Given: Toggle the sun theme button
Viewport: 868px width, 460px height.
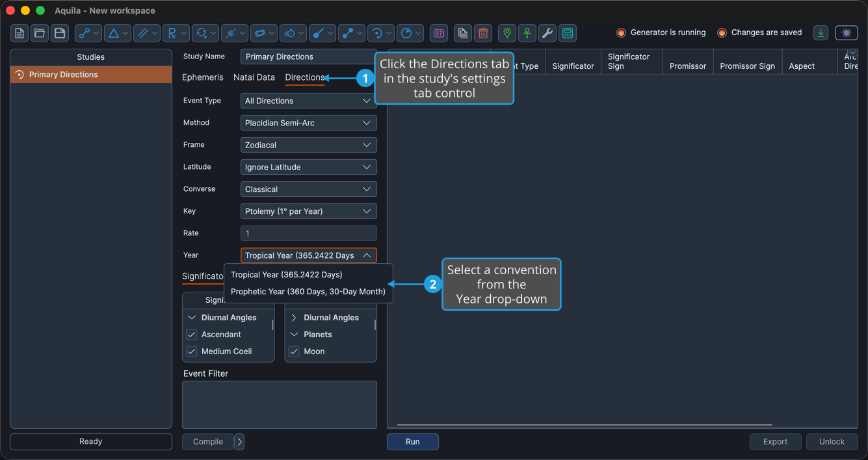Looking at the screenshot, I should point(847,33).
